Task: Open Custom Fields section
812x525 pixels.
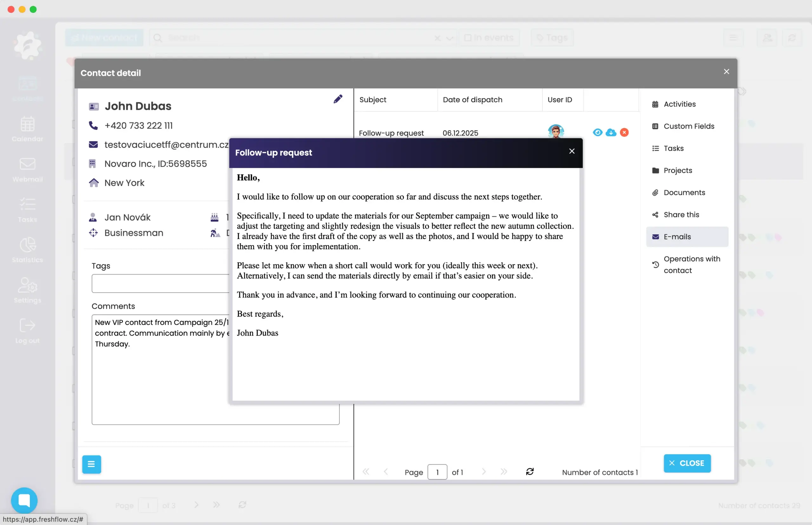Action: coord(688,126)
